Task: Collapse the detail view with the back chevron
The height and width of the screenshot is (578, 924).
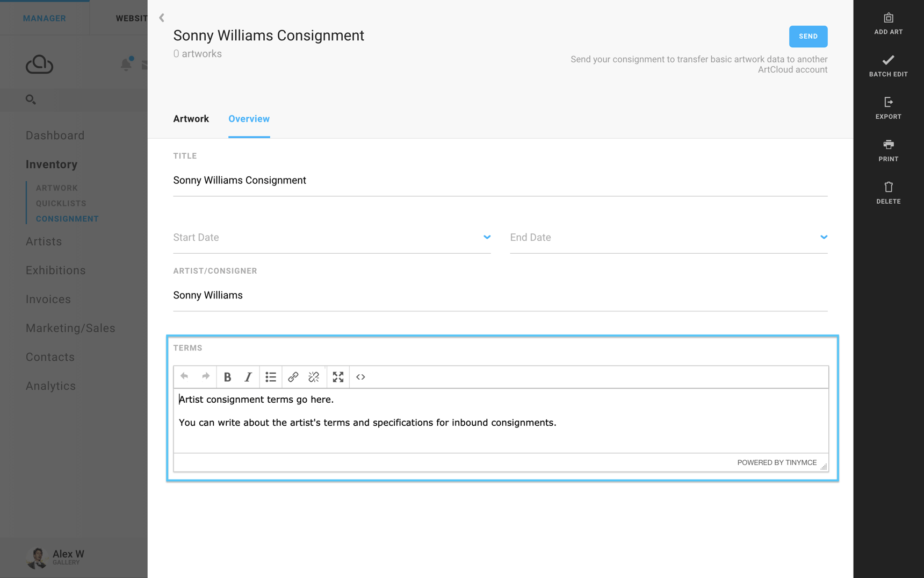Action: (x=161, y=17)
